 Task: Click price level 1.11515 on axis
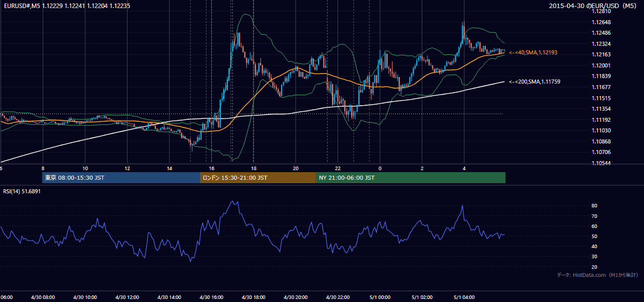tap(601, 98)
